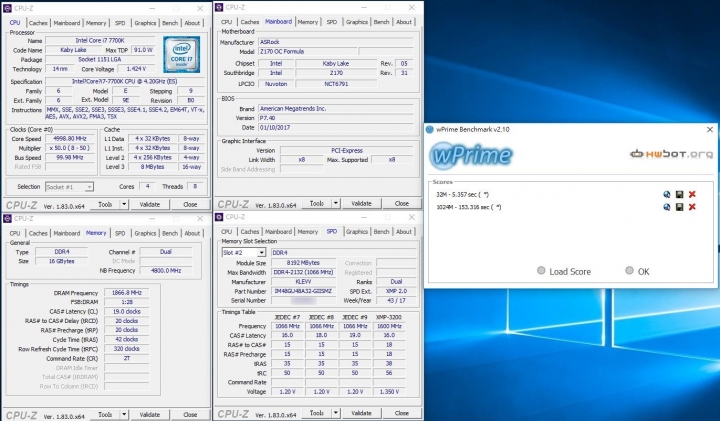Viewport: 720px width, 421px height.
Task: Click the Intel Core i7 logo
Action: tap(181, 54)
